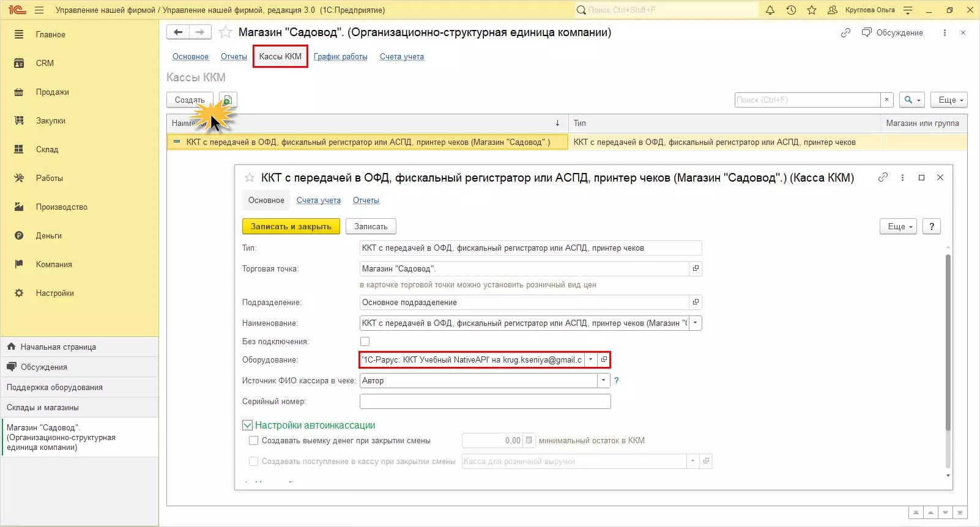Open help question mark button in card
980x527 pixels.
[932, 227]
